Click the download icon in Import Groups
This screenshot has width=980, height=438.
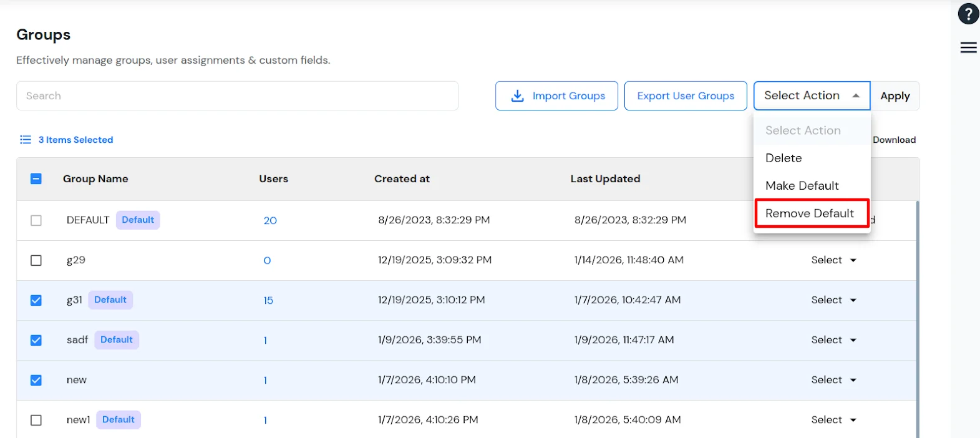click(517, 96)
